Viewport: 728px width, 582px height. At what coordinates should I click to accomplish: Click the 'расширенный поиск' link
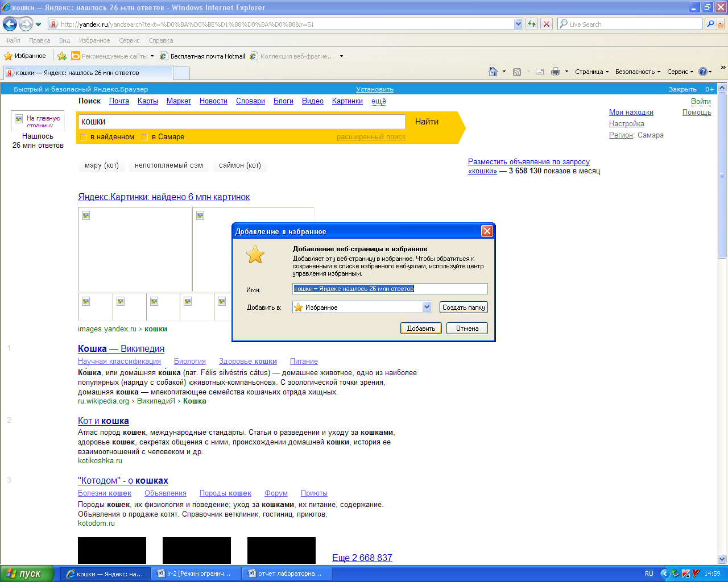coord(371,137)
